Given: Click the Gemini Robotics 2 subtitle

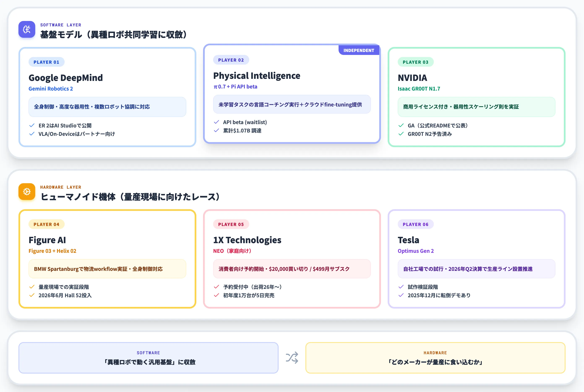Looking at the screenshot, I should (x=51, y=89).
